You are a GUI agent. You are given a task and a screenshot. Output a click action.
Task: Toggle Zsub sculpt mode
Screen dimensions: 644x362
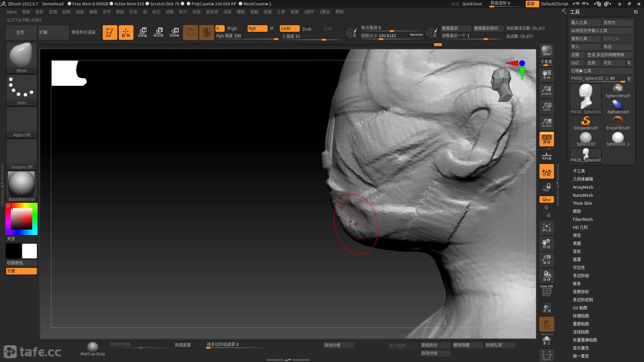(307, 29)
